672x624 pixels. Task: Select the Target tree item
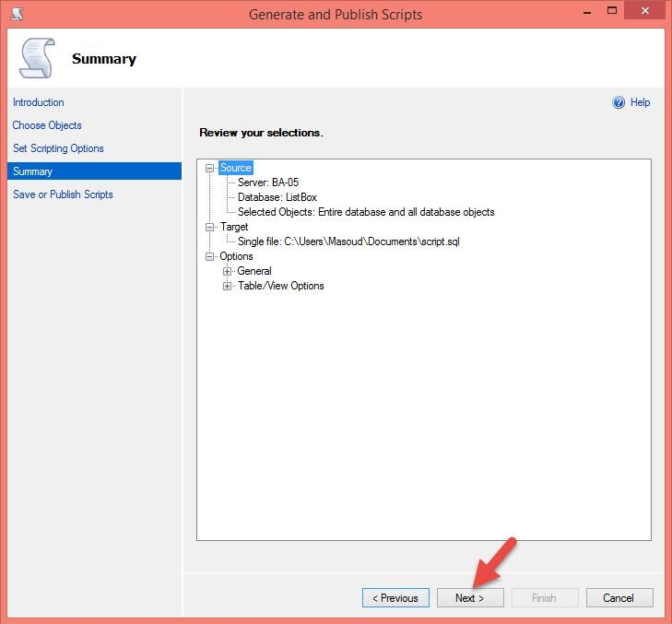[x=234, y=227]
